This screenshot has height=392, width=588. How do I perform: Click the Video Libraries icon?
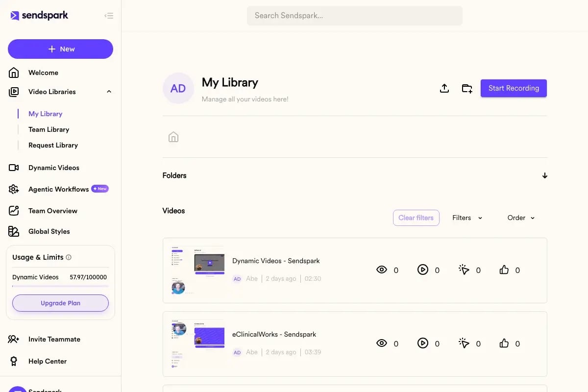(x=14, y=92)
